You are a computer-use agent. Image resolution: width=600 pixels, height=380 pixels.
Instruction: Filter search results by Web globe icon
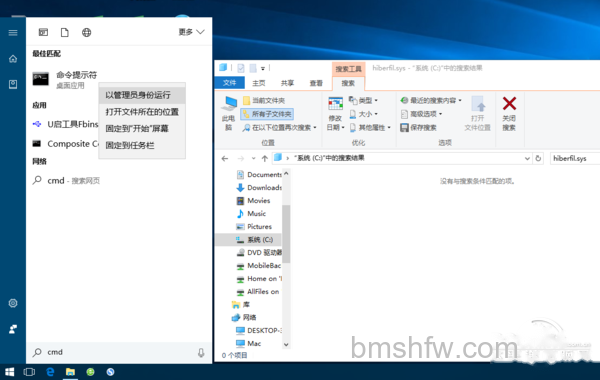(x=86, y=33)
